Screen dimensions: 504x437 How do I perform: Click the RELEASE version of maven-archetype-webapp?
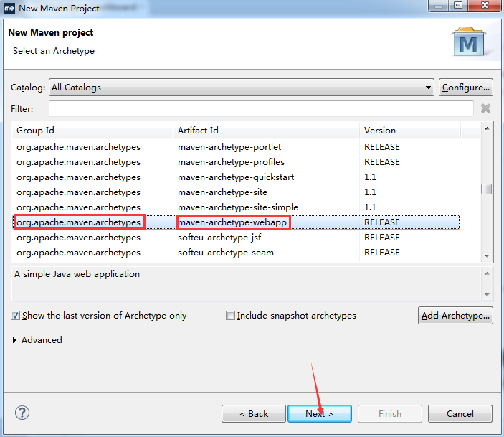(382, 222)
